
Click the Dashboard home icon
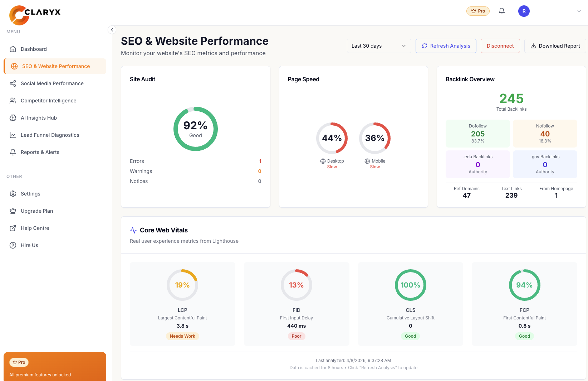pos(13,49)
